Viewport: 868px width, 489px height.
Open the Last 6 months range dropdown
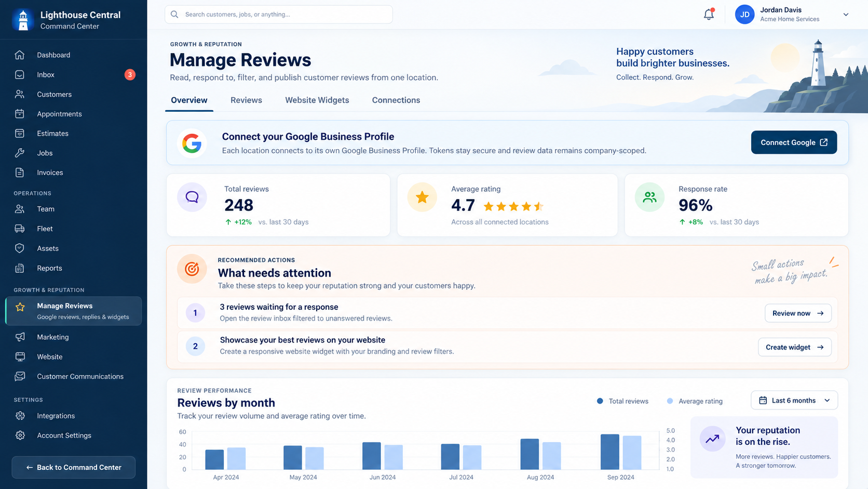coord(794,401)
